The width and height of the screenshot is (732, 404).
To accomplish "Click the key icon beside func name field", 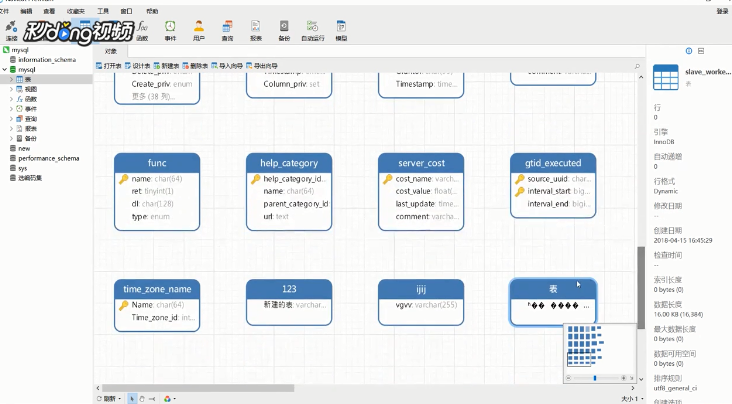I will click(124, 179).
